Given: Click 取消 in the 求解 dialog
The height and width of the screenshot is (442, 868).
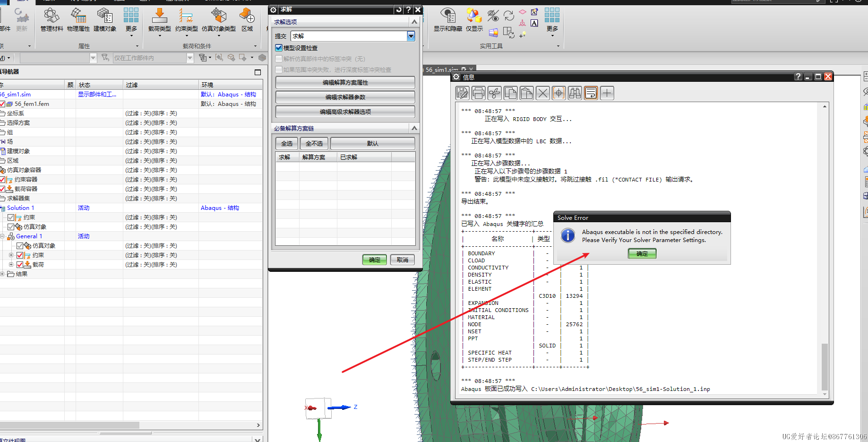Looking at the screenshot, I should [x=403, y=260].
